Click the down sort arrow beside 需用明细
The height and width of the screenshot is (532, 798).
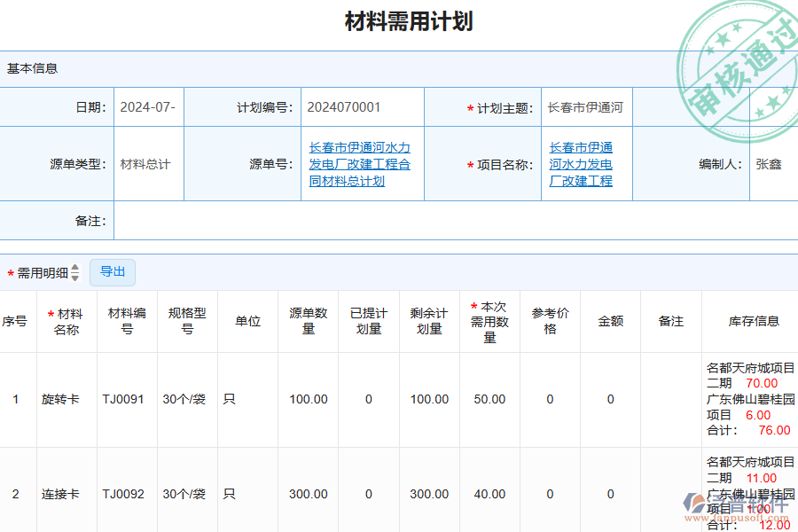point(75,276)
